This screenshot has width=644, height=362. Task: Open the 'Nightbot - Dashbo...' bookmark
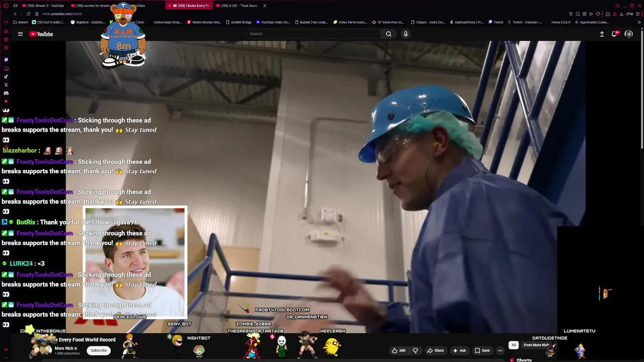pos(89,22)
